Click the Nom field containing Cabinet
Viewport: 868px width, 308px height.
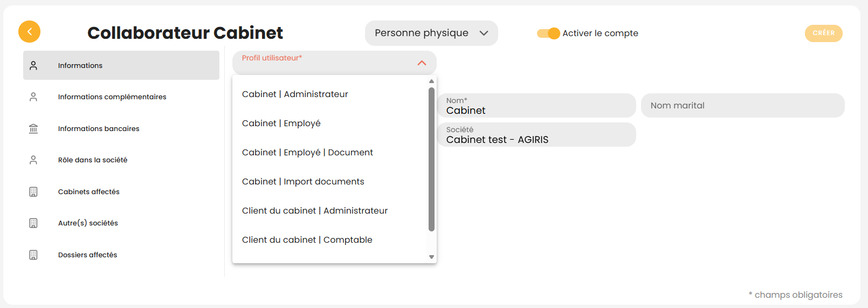pos(536,106)
